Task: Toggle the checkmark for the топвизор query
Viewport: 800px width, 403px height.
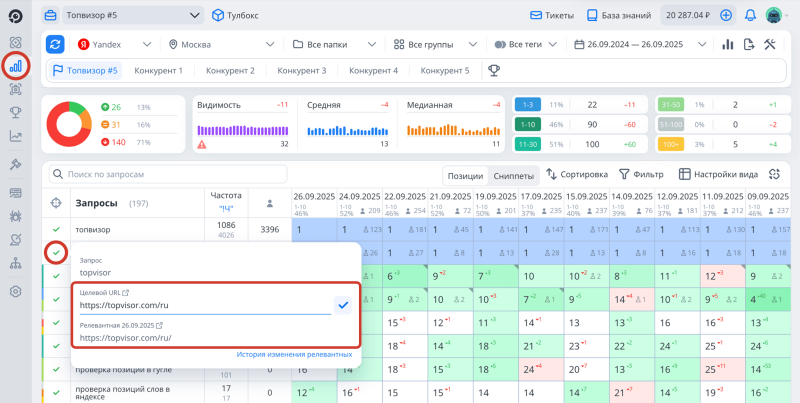Action: click(x=57, y=230)
